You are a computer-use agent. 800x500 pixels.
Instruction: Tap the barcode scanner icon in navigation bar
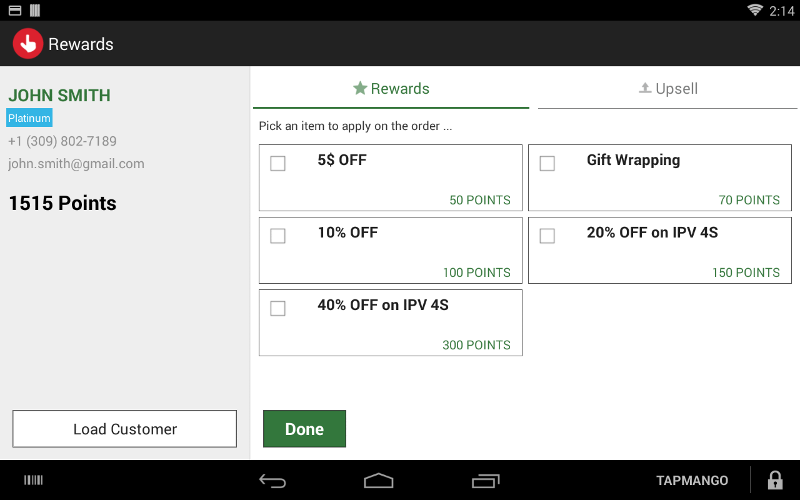point(34,481)
